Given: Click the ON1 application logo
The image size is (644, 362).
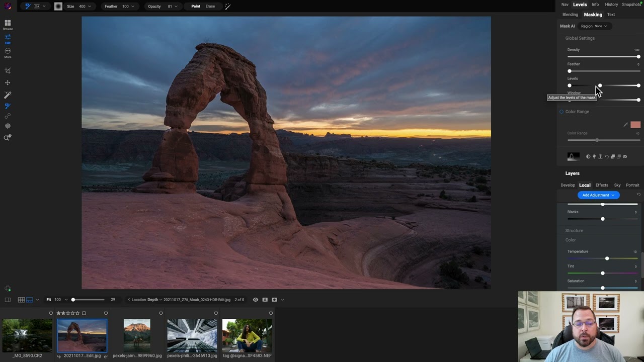Looking at the screenshot, I should pos(8,6).
